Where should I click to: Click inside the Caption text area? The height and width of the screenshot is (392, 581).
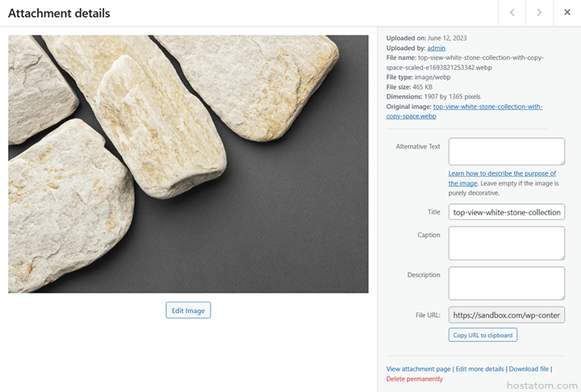tap(506, 243)
